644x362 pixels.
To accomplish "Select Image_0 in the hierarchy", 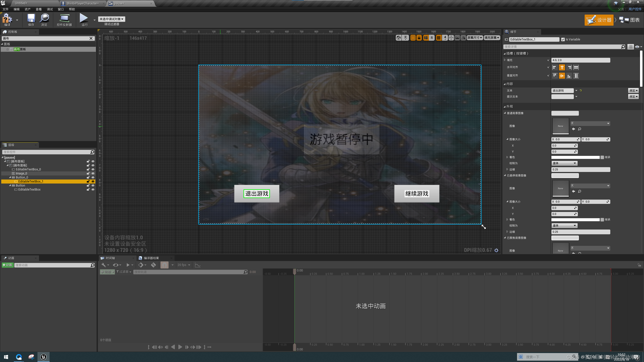I will pyautogui.click(x=21, y=173).
